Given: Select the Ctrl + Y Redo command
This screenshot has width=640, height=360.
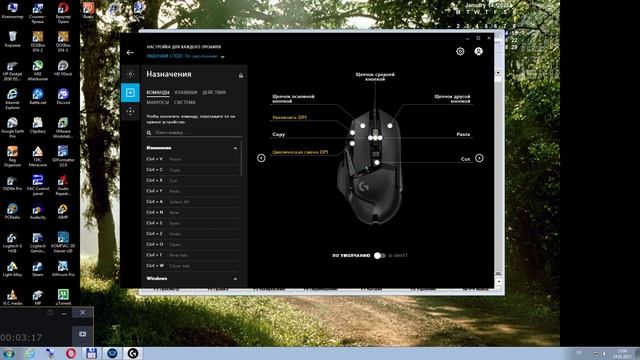Looking at the screenshot, I should coord(192,191).
